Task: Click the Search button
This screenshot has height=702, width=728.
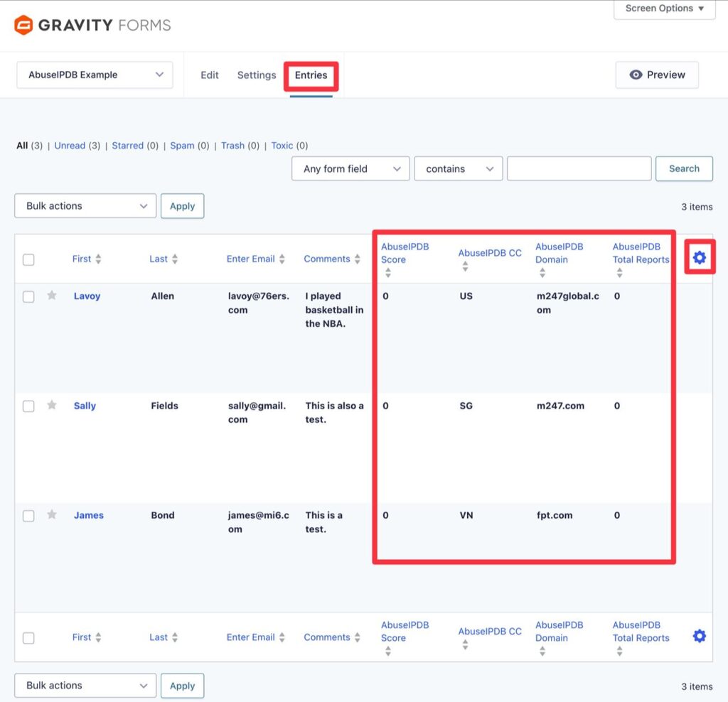Action: (684, 168)
